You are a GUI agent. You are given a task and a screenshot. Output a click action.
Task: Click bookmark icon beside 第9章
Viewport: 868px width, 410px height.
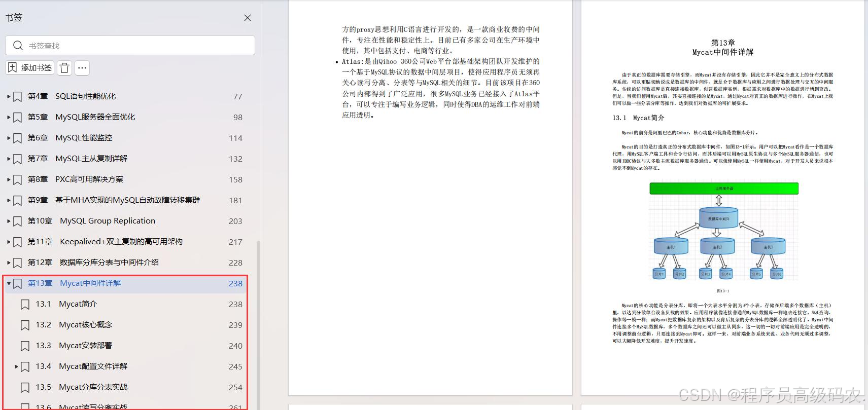click(x=18, y=200)
